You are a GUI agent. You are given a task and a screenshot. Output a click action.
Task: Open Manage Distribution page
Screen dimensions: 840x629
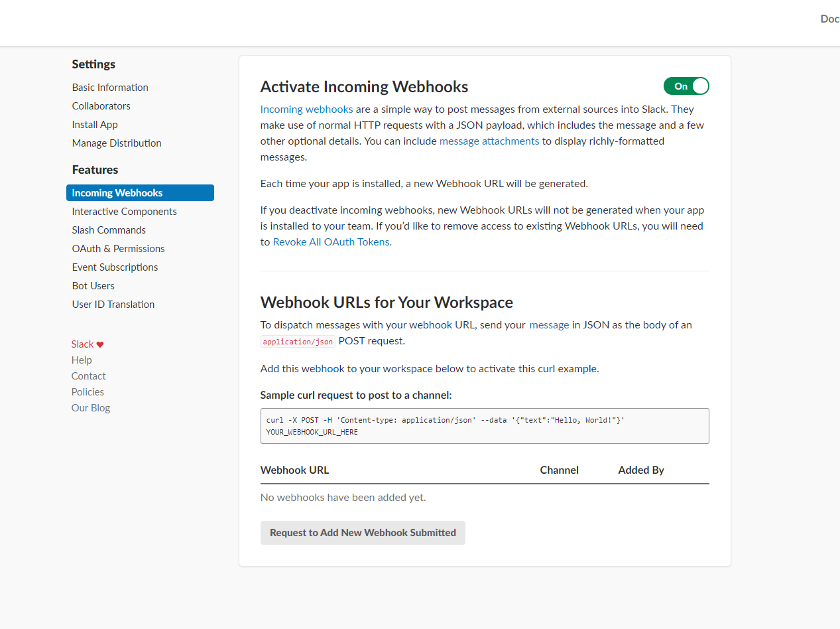[x=117, y=143]
